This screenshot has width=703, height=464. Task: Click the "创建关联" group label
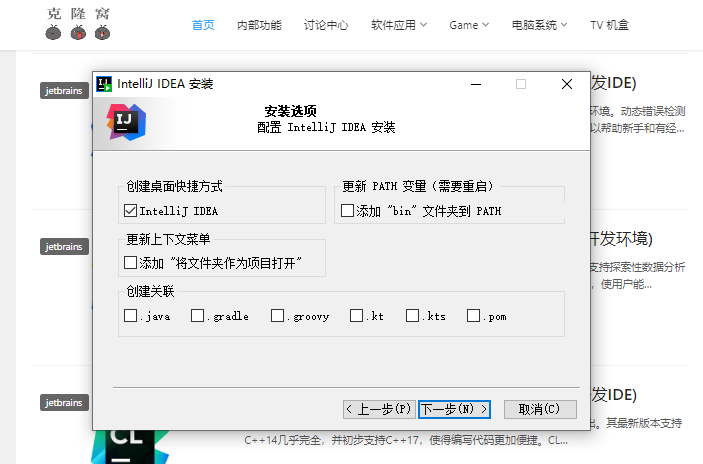[x=150, y=291]
